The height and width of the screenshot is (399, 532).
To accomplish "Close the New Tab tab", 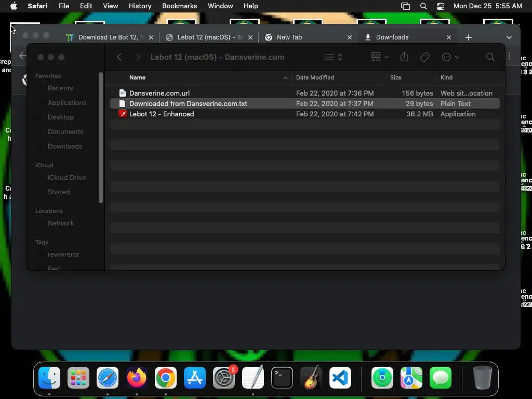I will 350,37.
